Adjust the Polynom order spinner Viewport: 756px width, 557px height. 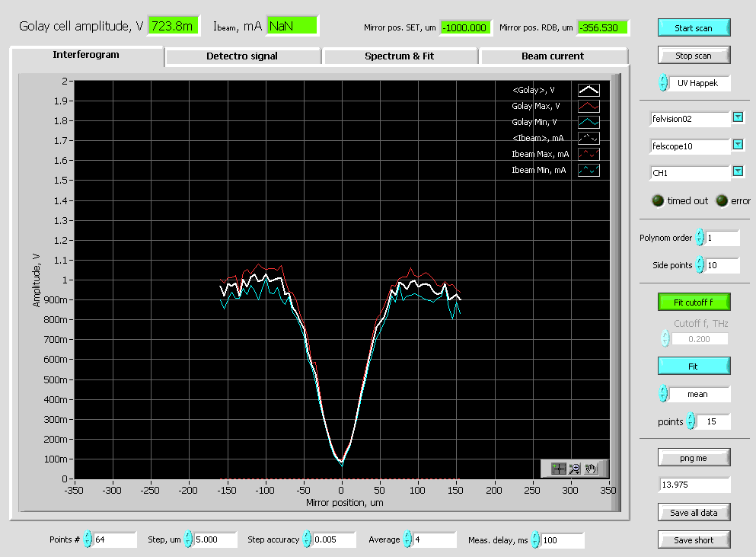700,238
